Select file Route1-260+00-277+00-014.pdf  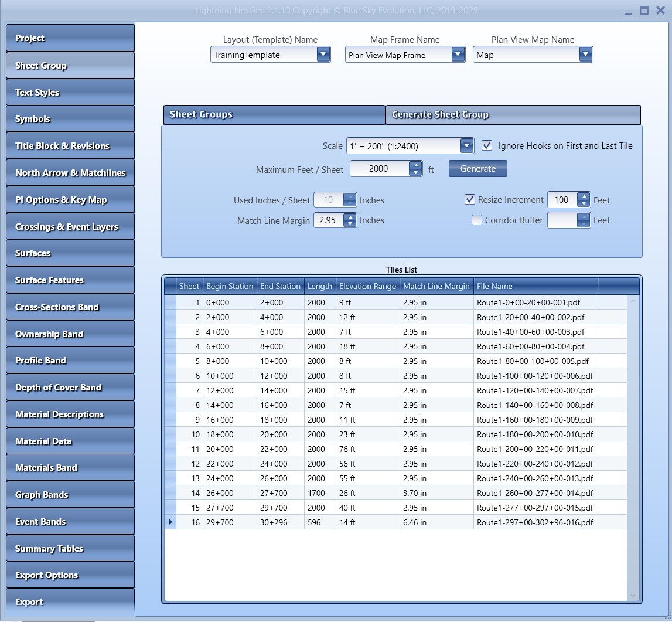pyautogui.click(x=535, y=493)
